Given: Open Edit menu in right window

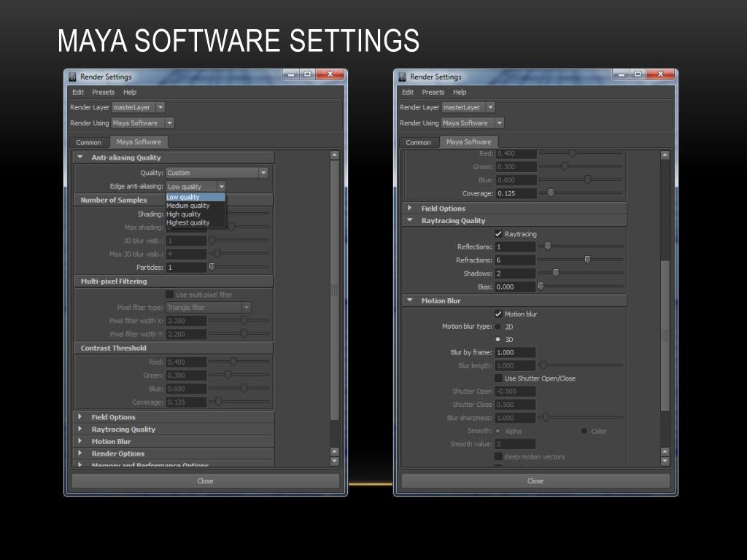Looking at the screenshot, I should pos(408,92).
